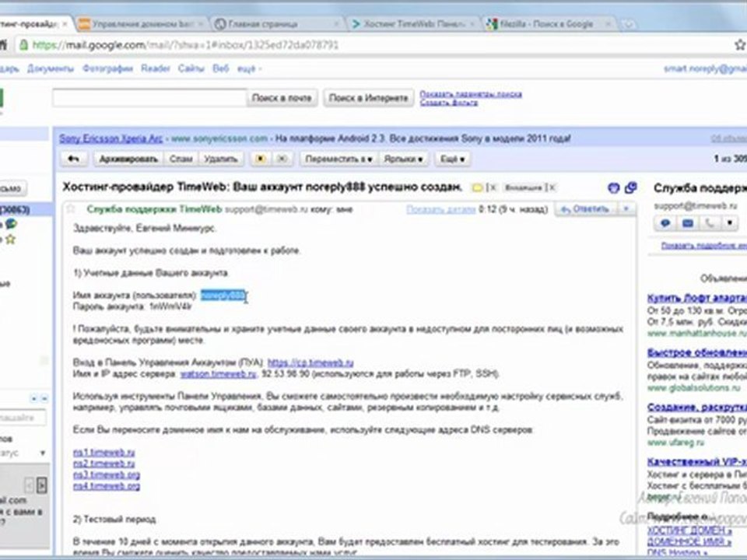Open Документы in the Google bar
The height and width of the screenshot is (560, 747).
click(50, 69)
